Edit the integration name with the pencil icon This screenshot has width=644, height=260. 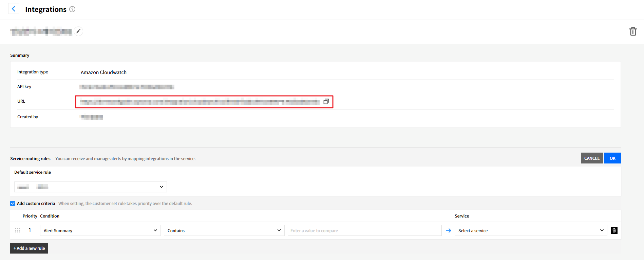pyautogui.click(x=78, y=31)
